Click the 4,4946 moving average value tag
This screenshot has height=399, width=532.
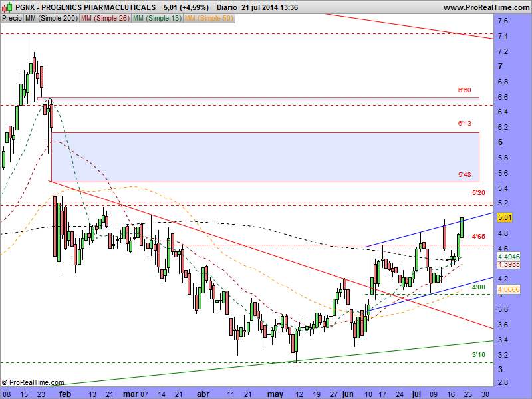pos(509,257)
